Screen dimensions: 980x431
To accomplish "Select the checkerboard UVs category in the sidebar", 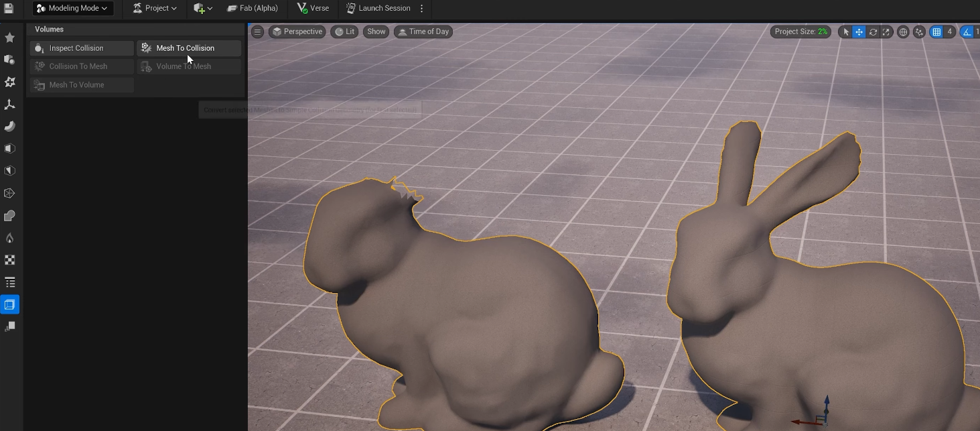I will tap(9, 260).
